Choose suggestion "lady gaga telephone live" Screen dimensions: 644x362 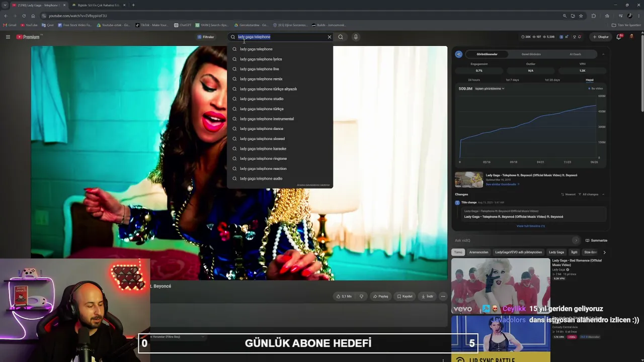280,69
